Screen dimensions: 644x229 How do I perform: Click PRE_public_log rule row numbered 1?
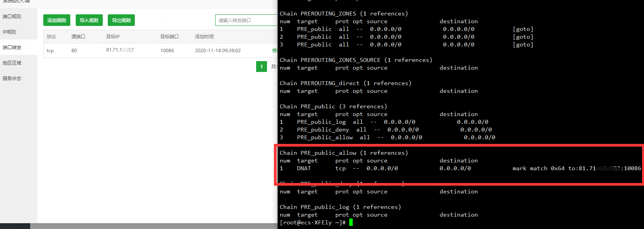(x=384, y=122)
